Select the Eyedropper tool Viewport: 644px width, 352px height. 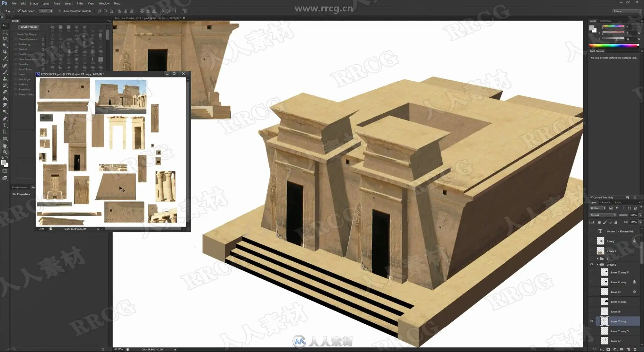click(5, 59)
